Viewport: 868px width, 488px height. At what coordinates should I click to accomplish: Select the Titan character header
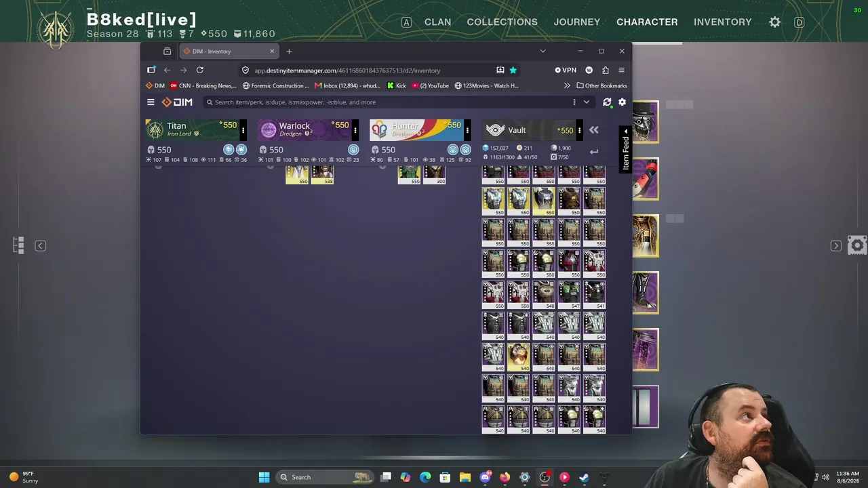tap(193, 130)
